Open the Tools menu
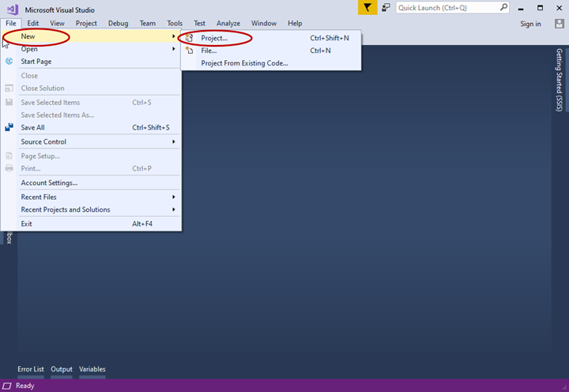 coord(175,23)
